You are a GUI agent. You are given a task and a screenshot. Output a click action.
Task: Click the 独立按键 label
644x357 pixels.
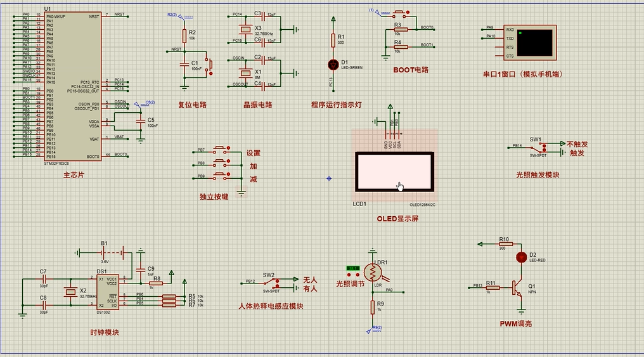(x=214, y=197)
